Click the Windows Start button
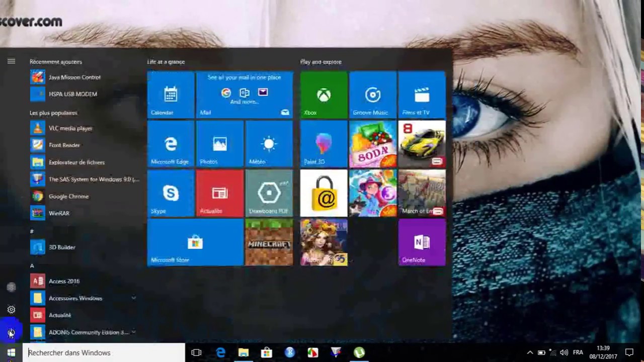644x362 pixels. tap(11, 353)
